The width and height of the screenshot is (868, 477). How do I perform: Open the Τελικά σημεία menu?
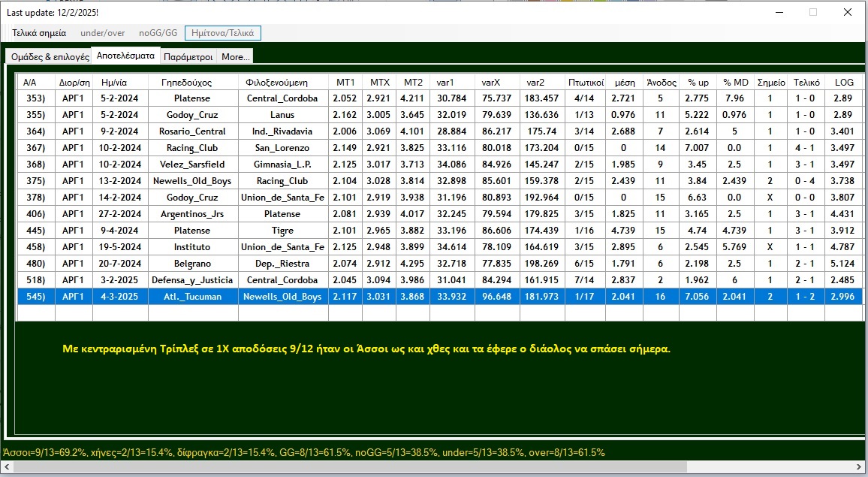click(39, 33)
